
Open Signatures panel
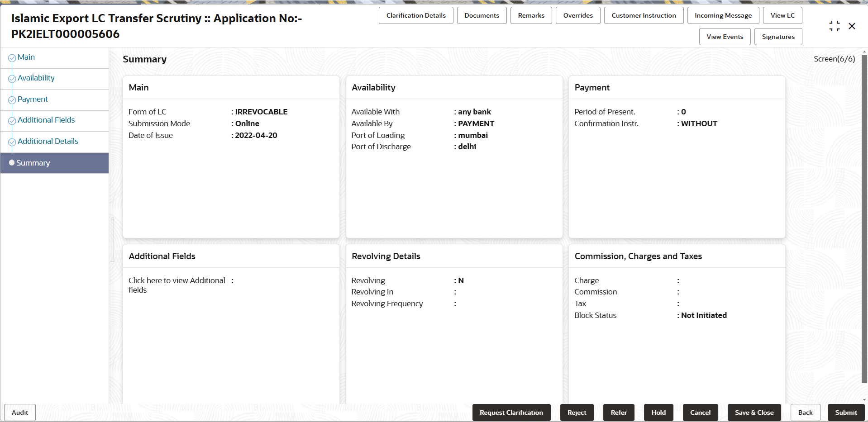click(778, 37)
